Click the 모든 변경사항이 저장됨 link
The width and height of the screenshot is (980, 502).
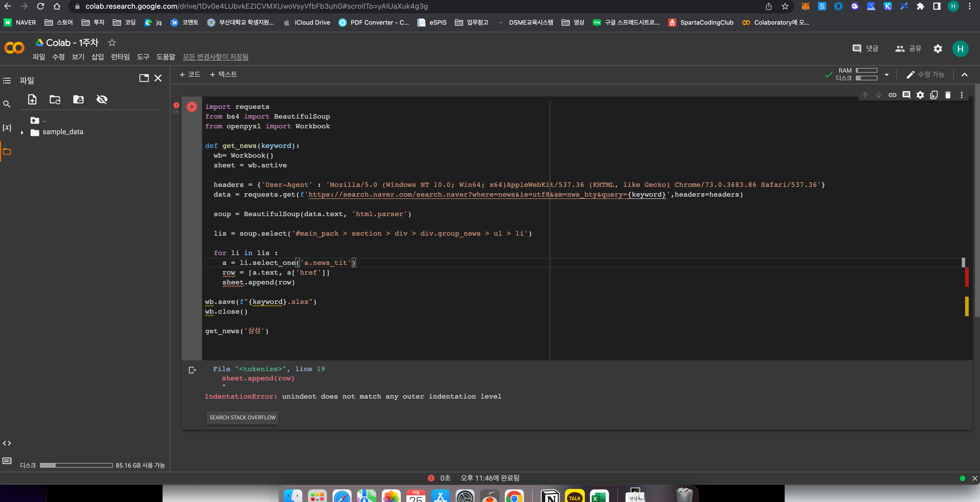point(216,57)
